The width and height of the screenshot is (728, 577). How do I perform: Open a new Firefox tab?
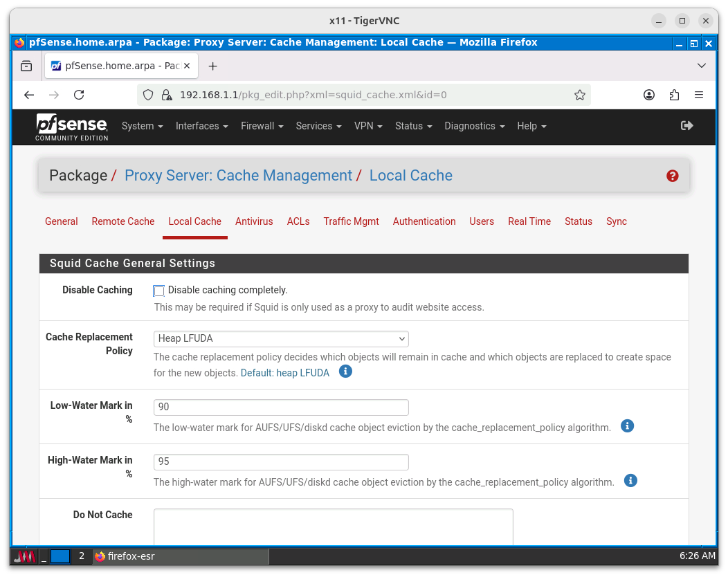coord(212,66)
